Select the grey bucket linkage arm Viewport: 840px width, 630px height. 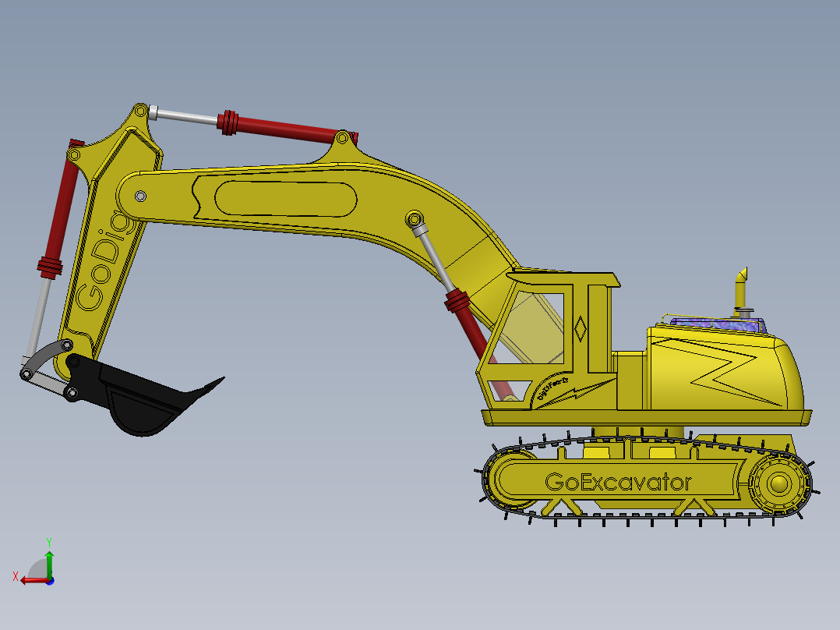pos(44,358)
